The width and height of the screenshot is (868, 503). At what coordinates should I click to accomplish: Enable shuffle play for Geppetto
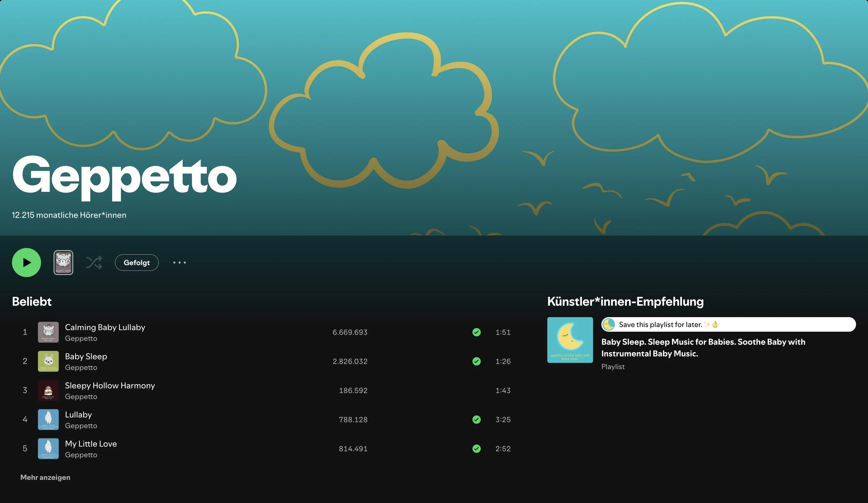tap(94, 263)
